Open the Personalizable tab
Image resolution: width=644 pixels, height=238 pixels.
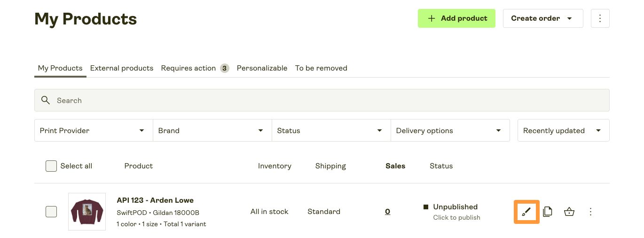click(x=262, y=68)
